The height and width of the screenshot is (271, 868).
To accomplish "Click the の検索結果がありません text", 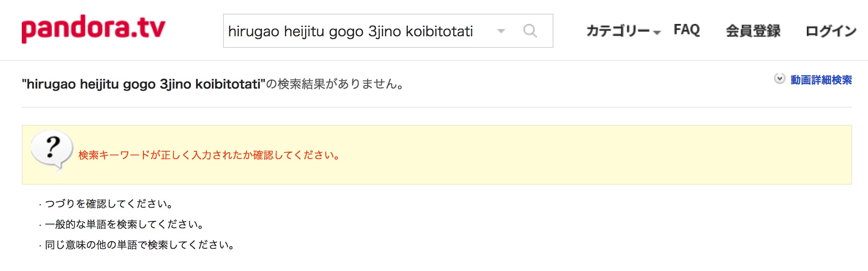I will click(x=335, y=84).
